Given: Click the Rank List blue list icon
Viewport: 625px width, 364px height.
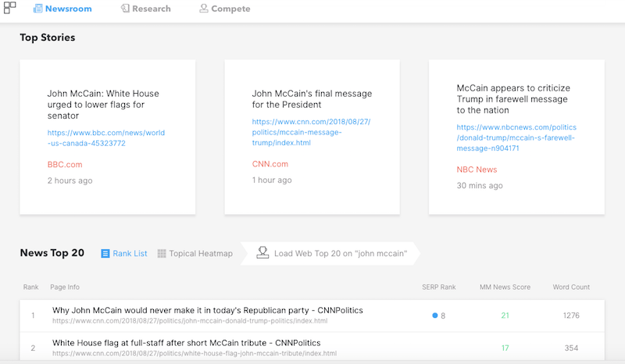Looking at the screenshot, I should click(x=105, y=254).
